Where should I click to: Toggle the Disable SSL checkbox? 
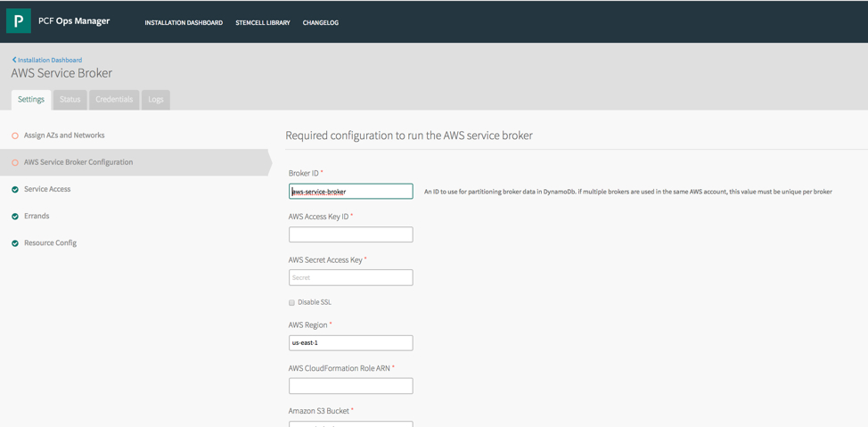(291, 302)
